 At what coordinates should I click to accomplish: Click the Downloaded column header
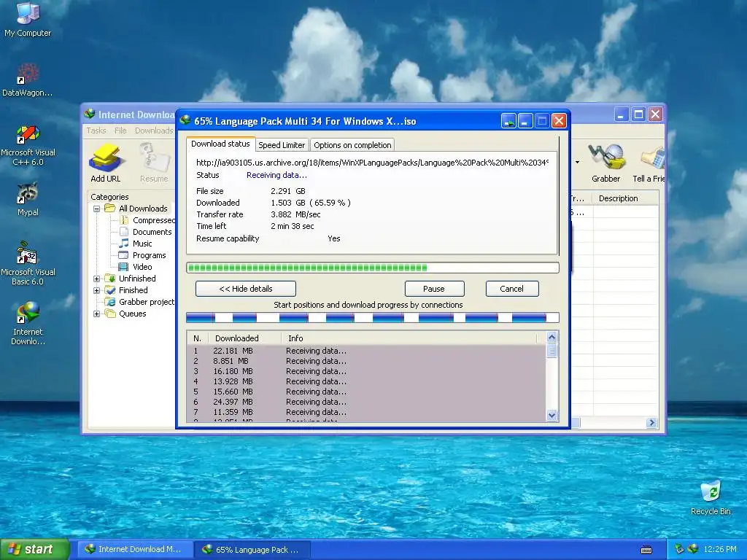(245, 338)
